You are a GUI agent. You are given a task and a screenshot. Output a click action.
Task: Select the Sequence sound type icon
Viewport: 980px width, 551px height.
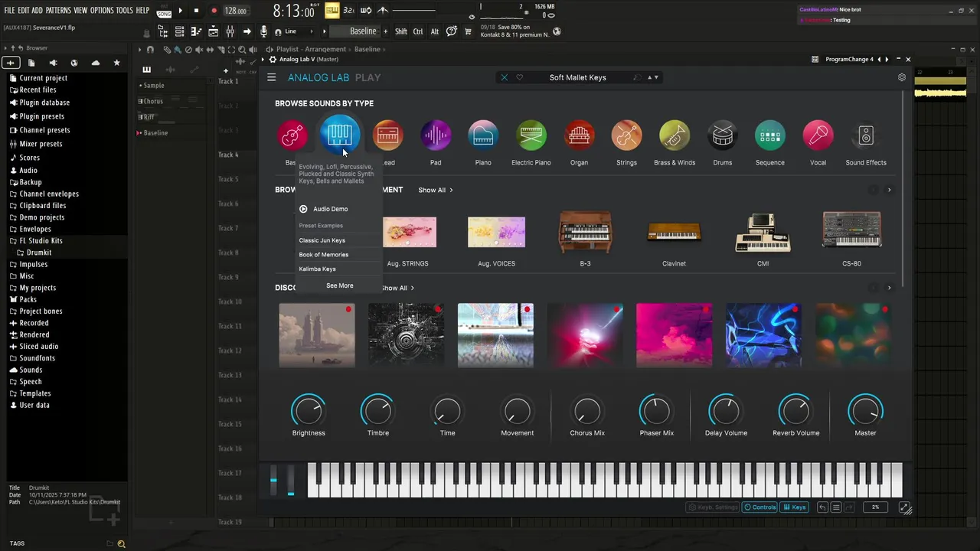pyautogui.click(x=770, y=136)
